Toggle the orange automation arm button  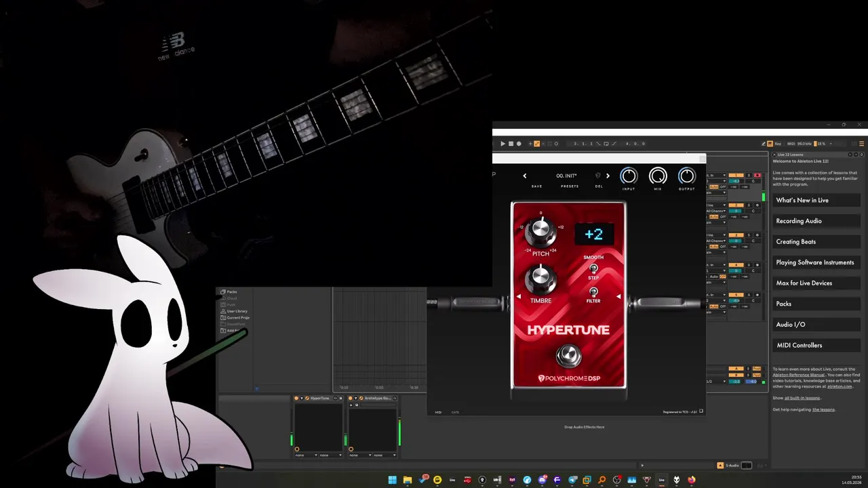click(x=536, y=144)
